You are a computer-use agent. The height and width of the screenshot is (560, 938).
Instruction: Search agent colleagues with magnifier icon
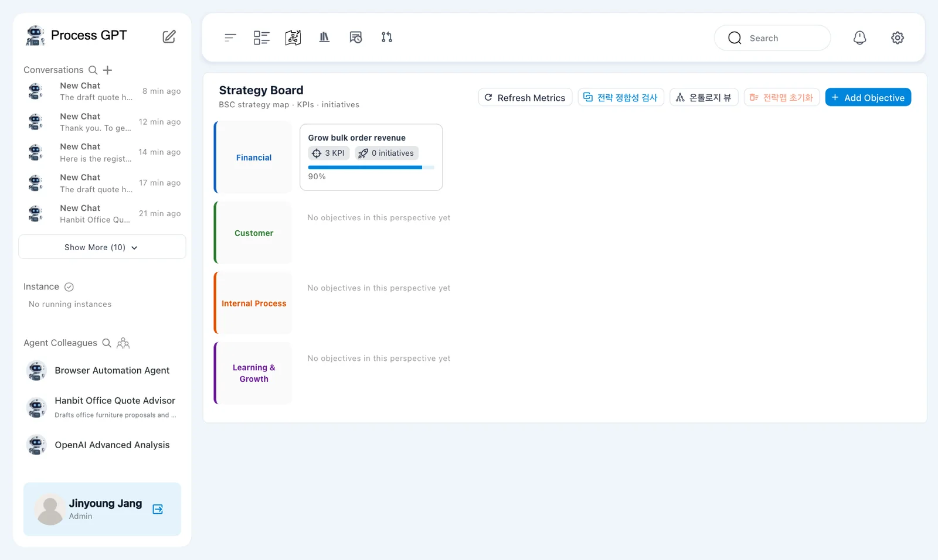[x=107, y=343]
